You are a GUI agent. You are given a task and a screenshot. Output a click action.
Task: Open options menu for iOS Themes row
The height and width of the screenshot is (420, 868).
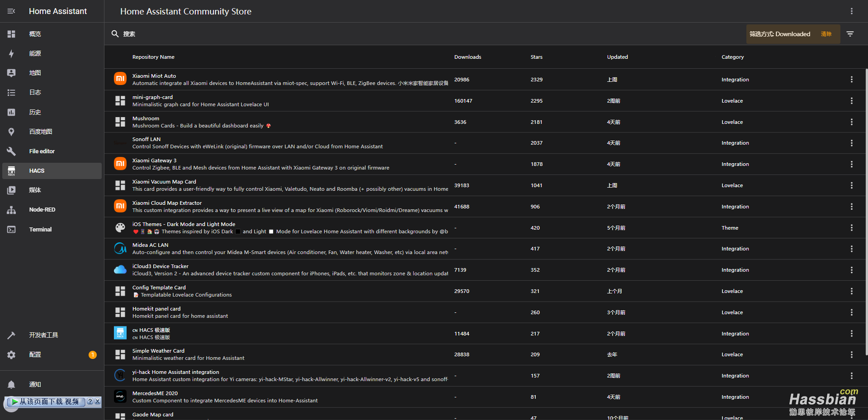point(851,228)
